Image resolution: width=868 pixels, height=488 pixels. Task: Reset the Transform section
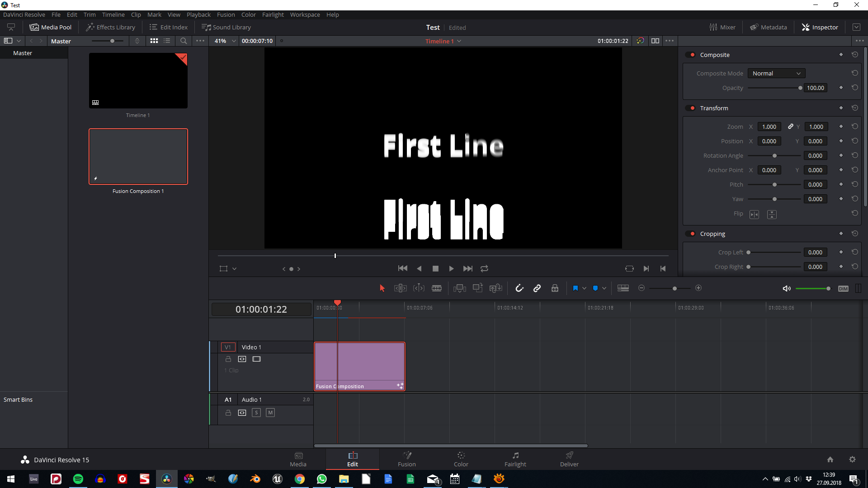pos(854,108)
